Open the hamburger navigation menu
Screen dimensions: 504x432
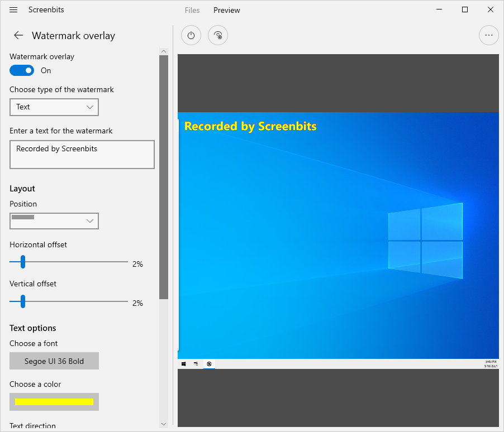coord(13,10)
